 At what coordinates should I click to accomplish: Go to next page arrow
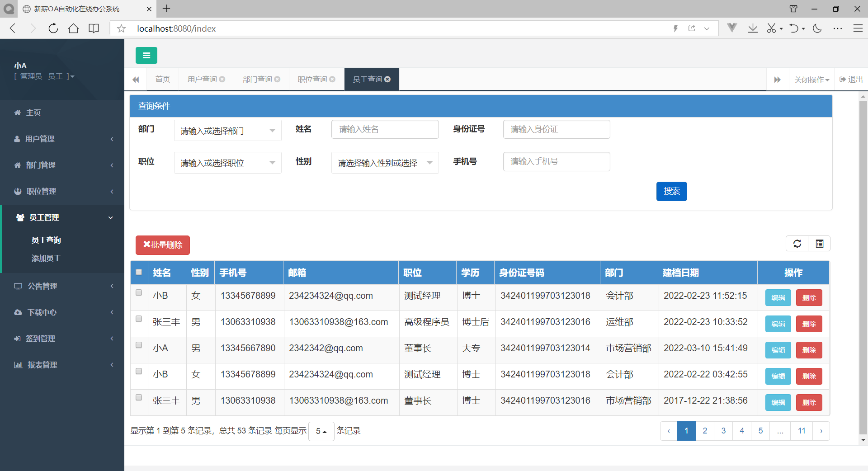click(821, 431)
